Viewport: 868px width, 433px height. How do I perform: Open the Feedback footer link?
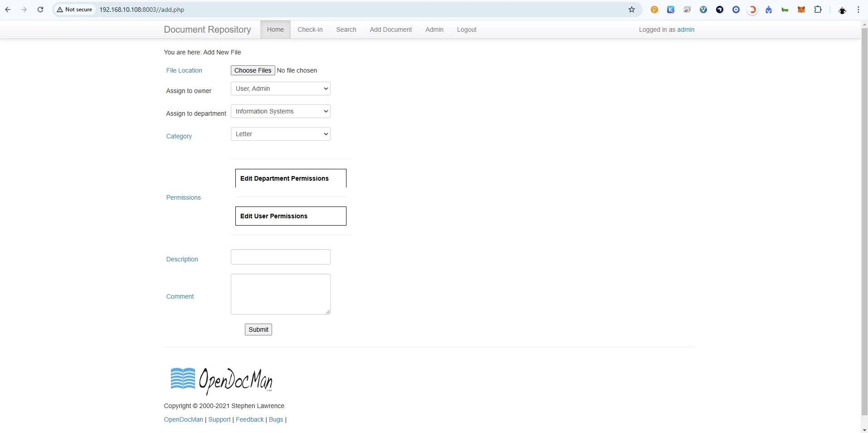(x=249, y=419)
